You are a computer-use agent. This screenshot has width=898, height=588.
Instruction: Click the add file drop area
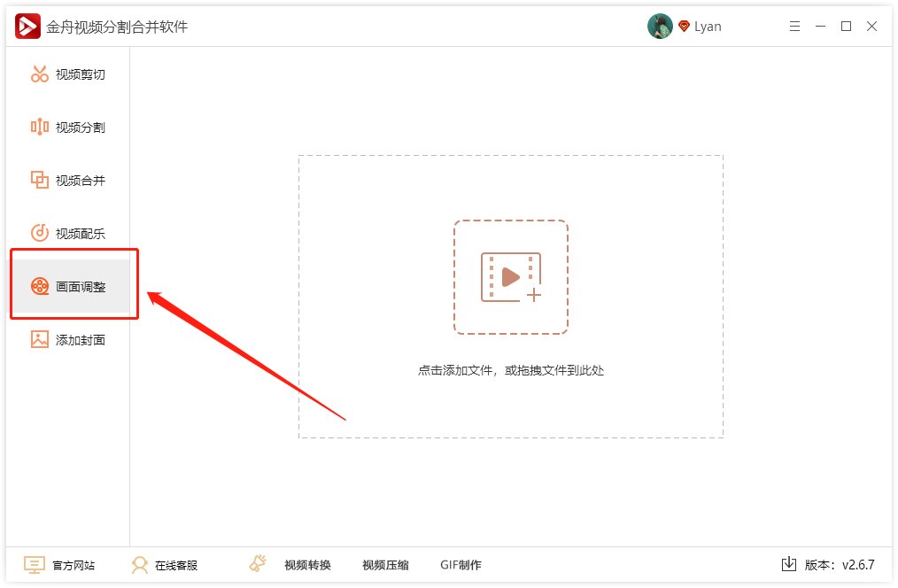pyautogui.click(x=511, y=276)
